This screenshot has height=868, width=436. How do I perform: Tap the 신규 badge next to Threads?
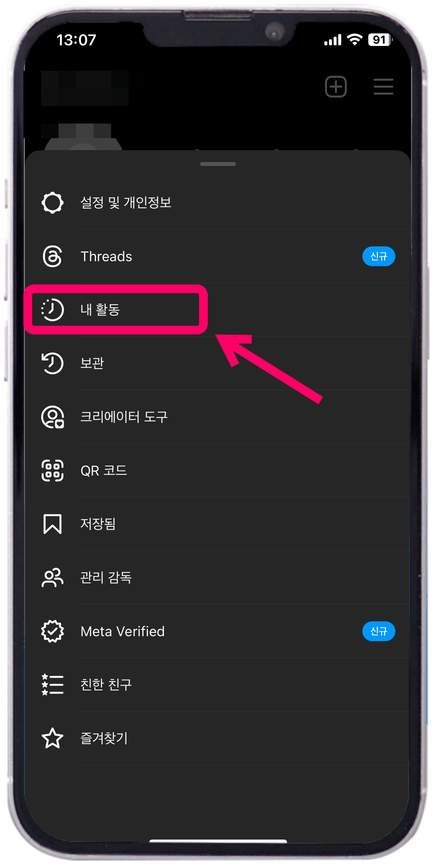point(379,256)
